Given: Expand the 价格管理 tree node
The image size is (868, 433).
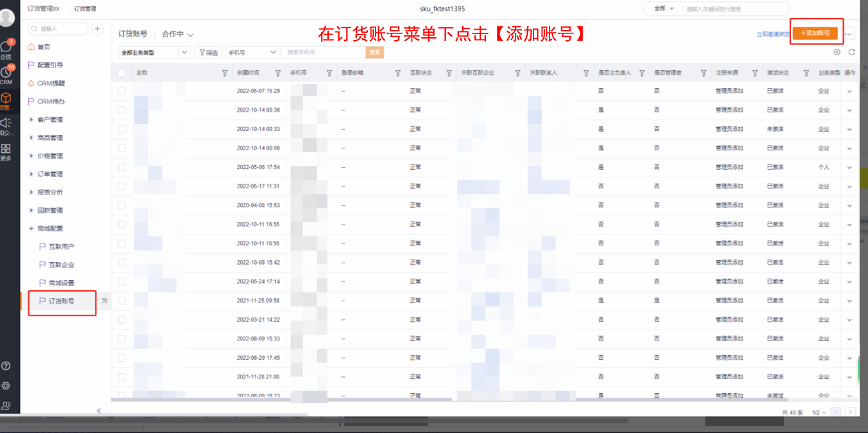Looking at the screenshot, I should (31, 155).
